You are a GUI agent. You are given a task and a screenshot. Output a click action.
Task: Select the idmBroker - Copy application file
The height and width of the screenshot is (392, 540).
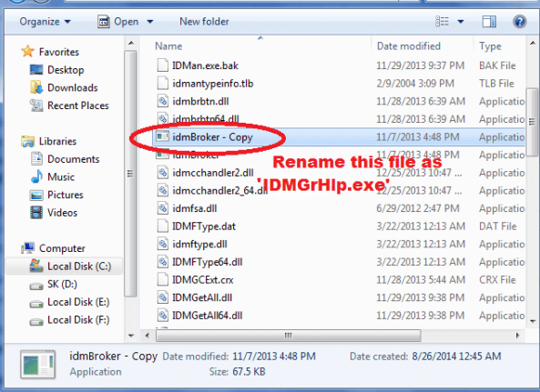339,136
